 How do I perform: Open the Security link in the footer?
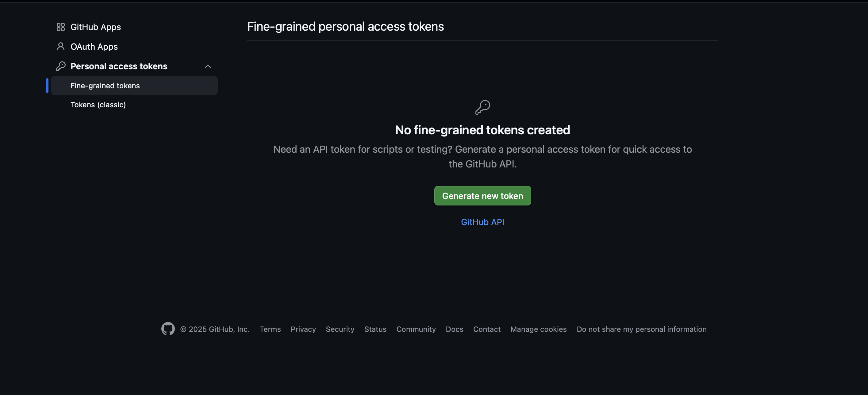tap(340, 329)
